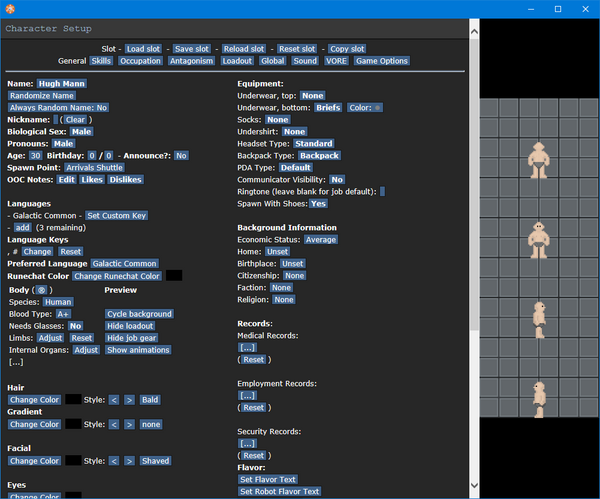Set Custom Key for Galactic Common

point(117,216)
